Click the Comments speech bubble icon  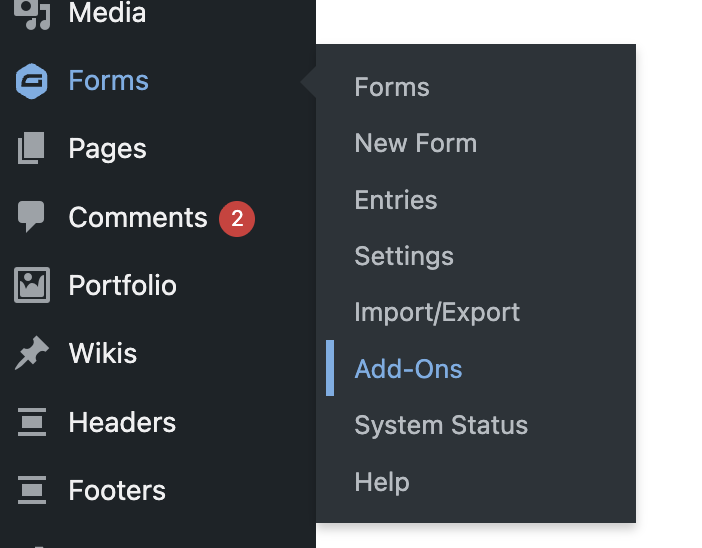tap(32, 217)
